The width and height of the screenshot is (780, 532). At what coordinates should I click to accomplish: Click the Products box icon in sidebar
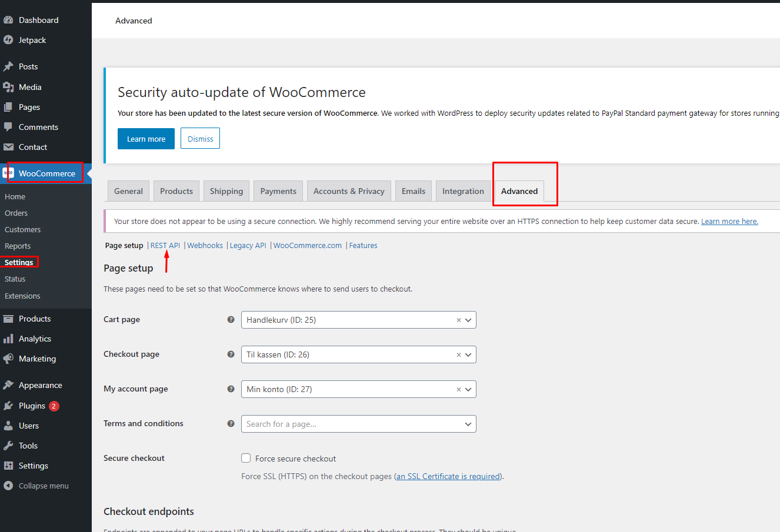point(8,319)
